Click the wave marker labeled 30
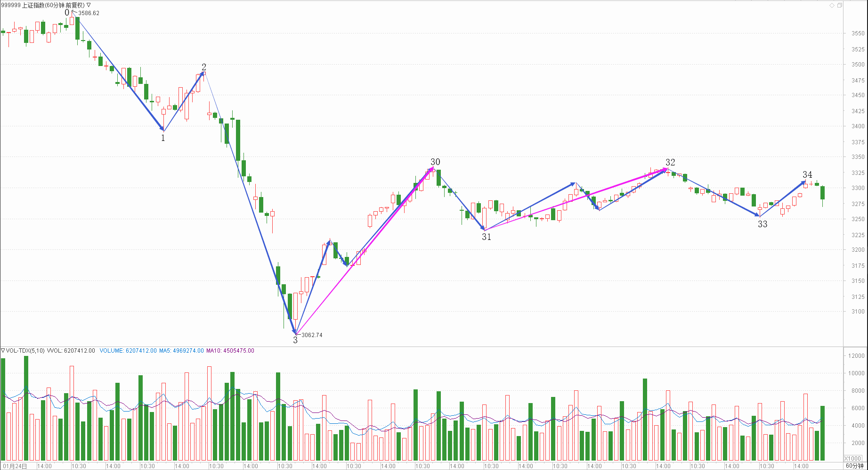868x470 pixels. pyautogui.click(x=435, y=162)
